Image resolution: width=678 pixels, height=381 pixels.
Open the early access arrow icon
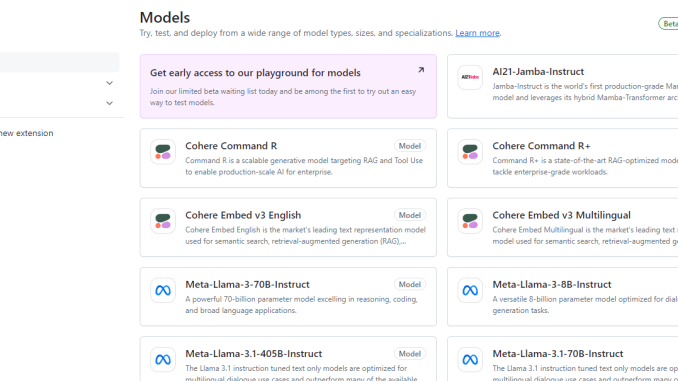pyautogui.click(x=421, y=70)
